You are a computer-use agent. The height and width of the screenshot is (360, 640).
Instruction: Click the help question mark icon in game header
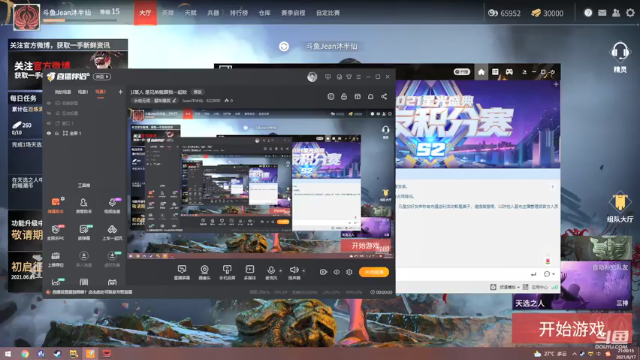pos(588,13)
